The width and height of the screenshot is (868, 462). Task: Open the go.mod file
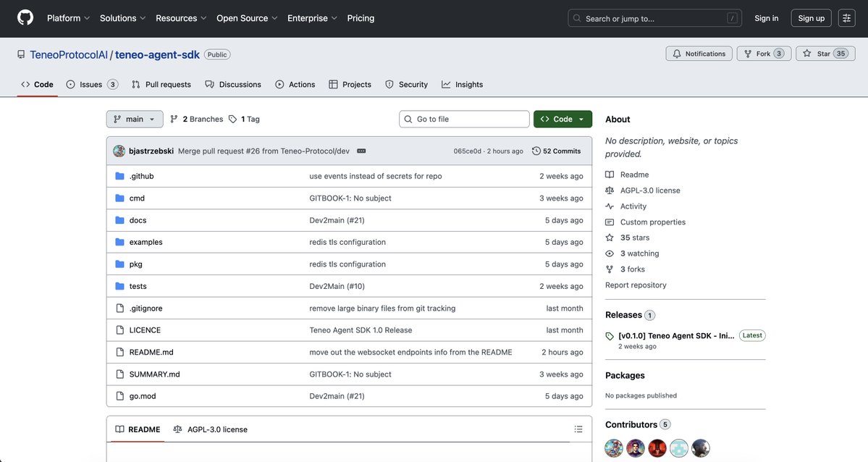pyautogui.click(x=143, y=396)
